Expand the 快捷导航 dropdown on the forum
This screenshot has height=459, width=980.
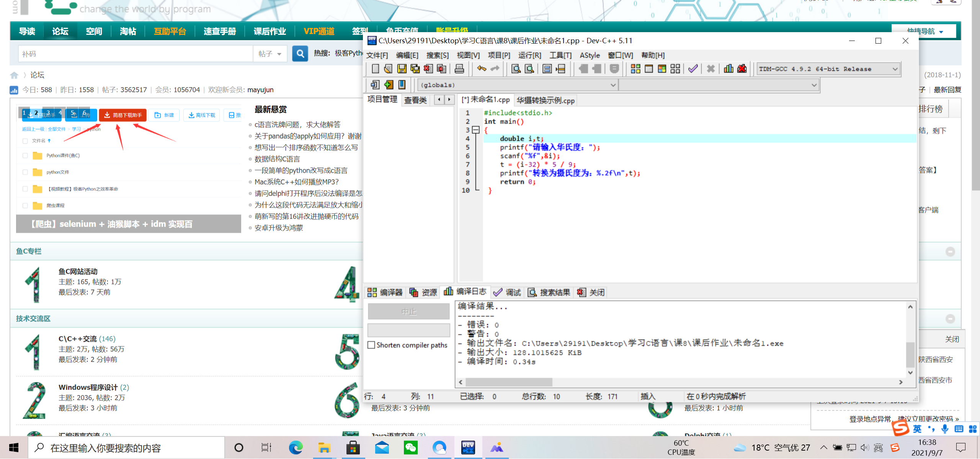924,31
